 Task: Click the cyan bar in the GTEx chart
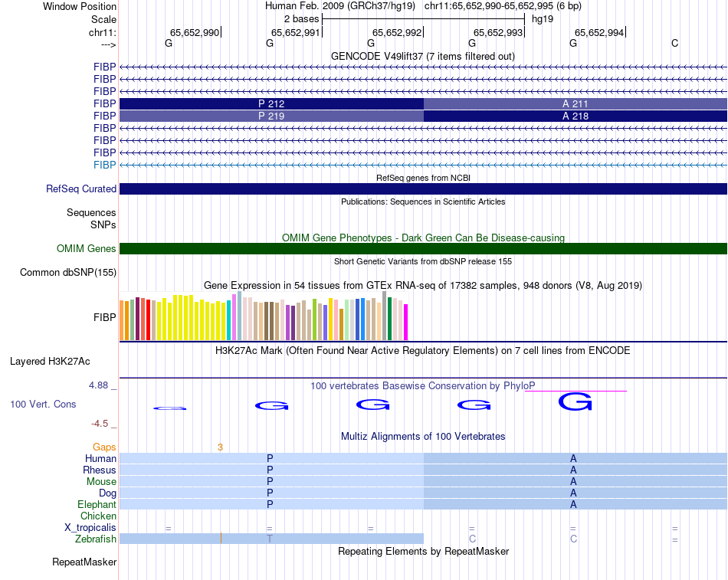[229, 320]
